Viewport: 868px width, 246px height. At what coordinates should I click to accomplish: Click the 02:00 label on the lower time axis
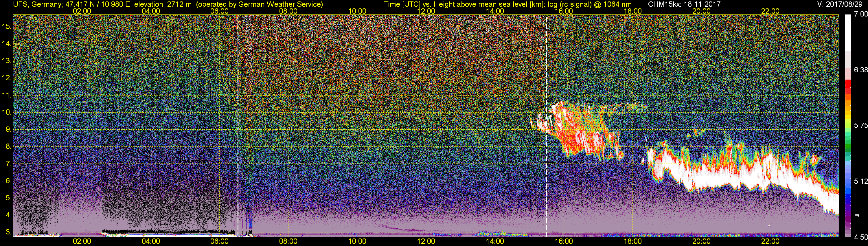pos(82,241)
